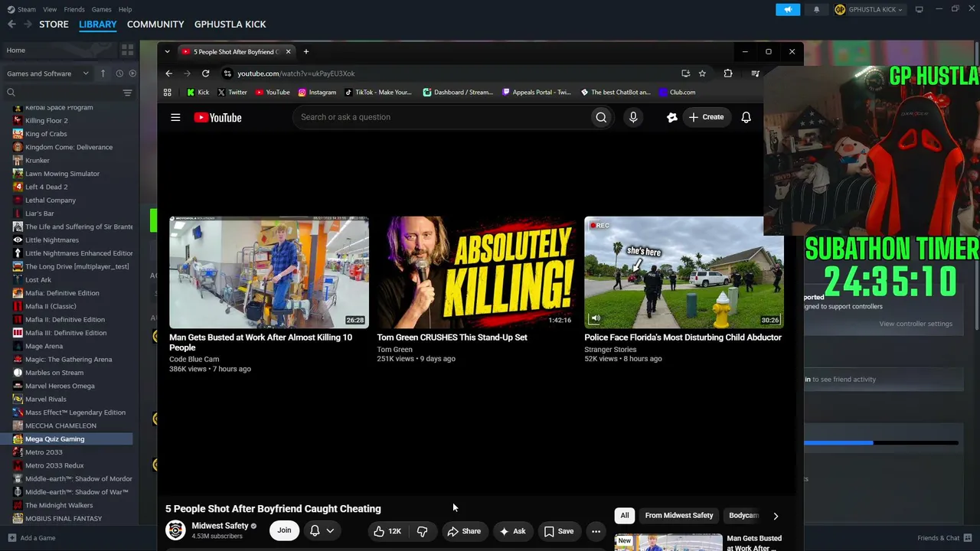Show recent games clock filter in Steam
This screenshot has width=980, height=551.
(x=119, y=73)
